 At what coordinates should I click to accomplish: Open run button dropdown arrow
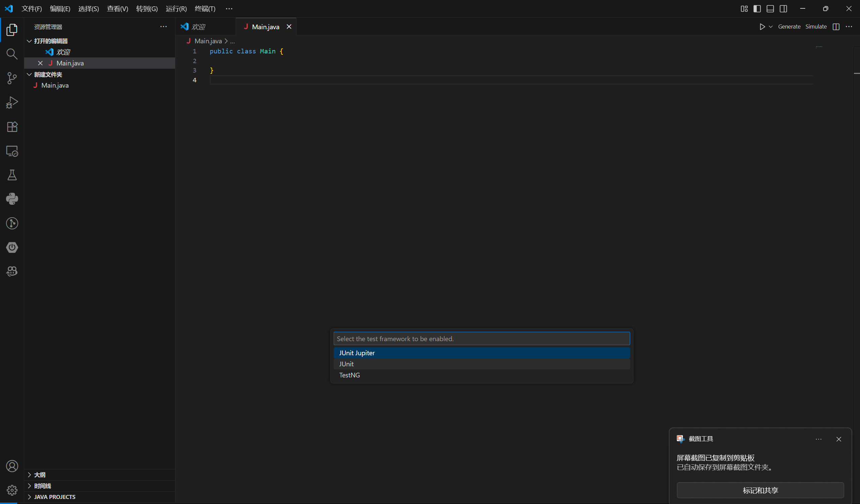(x=771, y=27)
